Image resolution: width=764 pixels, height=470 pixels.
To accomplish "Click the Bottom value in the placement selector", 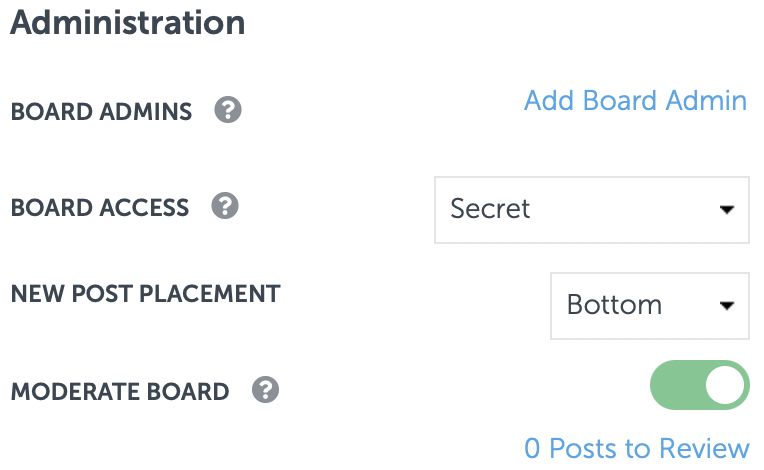I will [614, 305].
